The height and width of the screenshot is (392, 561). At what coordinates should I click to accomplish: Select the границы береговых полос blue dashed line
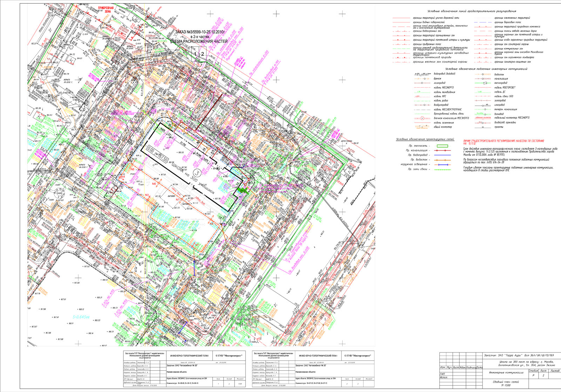pyautogui.click(x=484, y=22)
